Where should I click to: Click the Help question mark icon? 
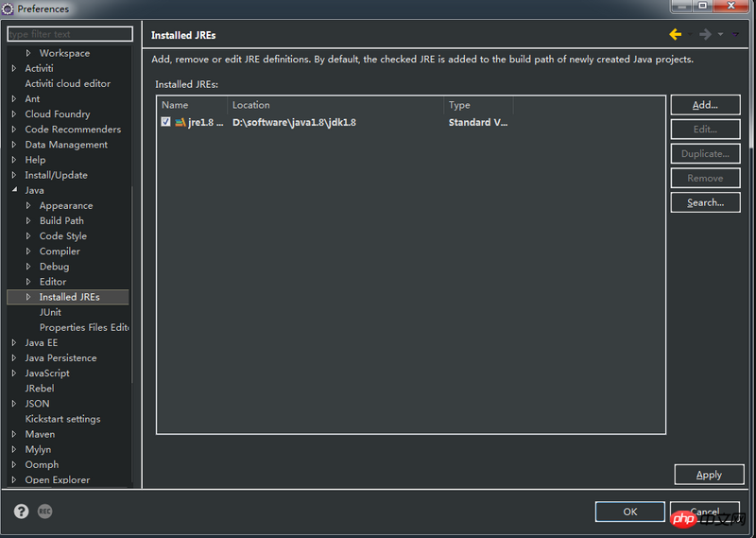pyautogui.click(x=21, y=511)
